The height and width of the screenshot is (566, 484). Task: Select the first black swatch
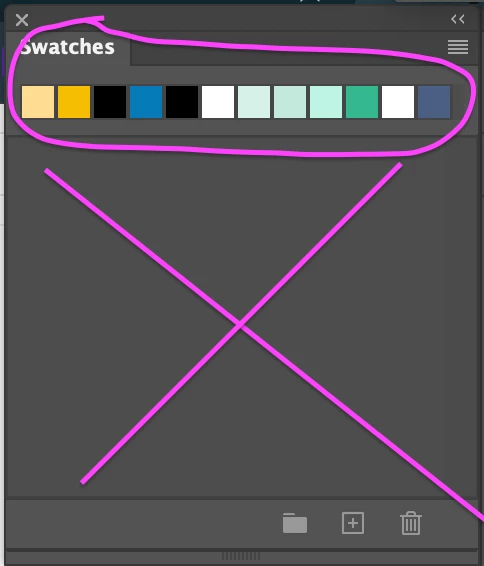click(x=110, y=102)
